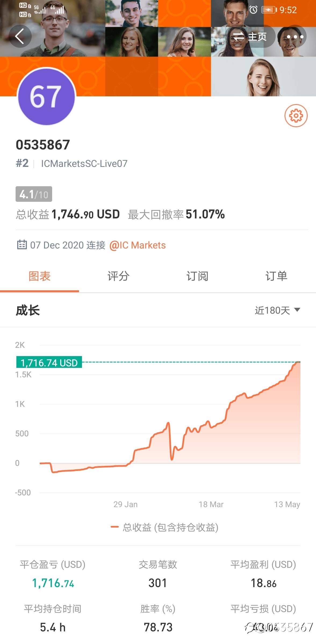Go to the 订单 tab

[276, 276]
